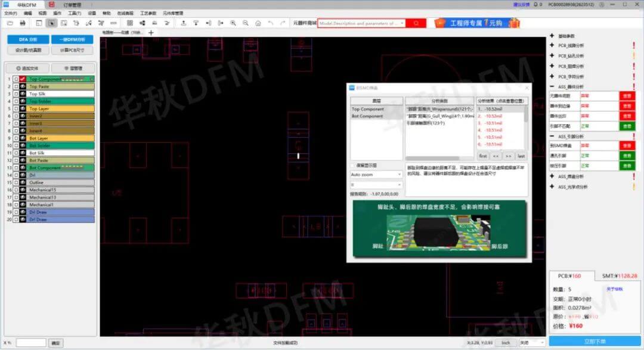Select Bot Component in dialog layer list

pos(367,116)
